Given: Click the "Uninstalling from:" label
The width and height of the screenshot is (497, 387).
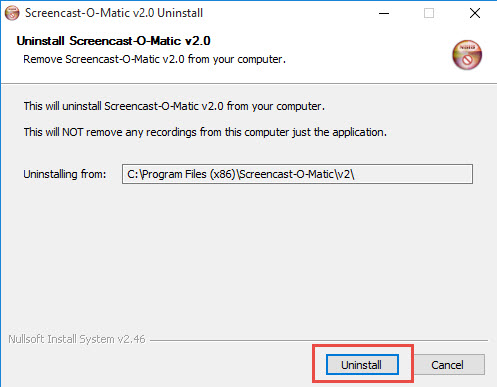Looking at the screenshot, I should coord(65,174).
